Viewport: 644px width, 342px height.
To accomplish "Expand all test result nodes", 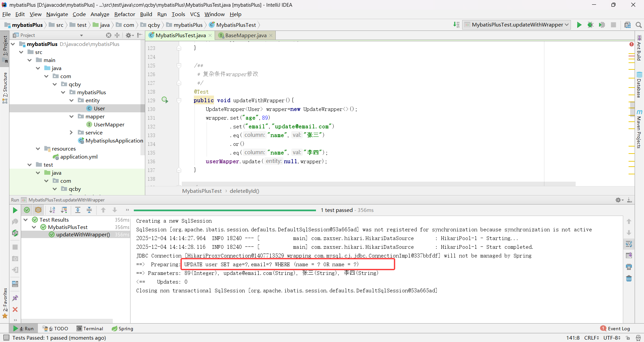I will tap(78, 210).
